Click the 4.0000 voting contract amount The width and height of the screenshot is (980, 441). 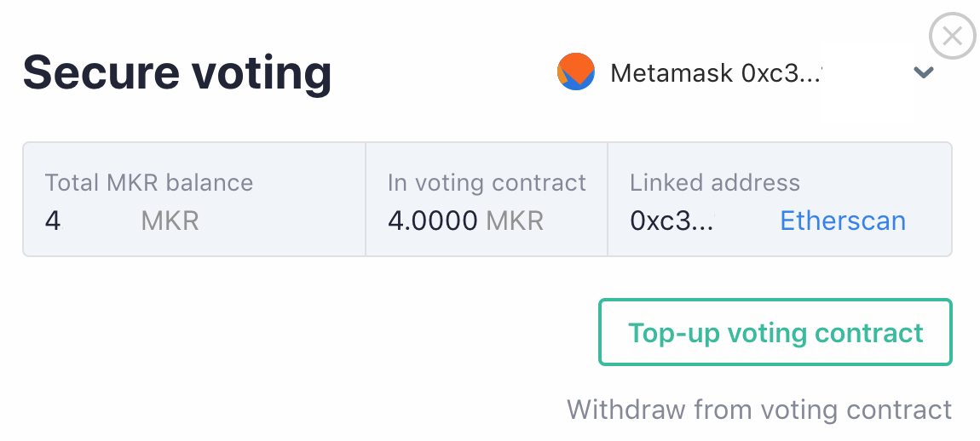click(432, 221)
